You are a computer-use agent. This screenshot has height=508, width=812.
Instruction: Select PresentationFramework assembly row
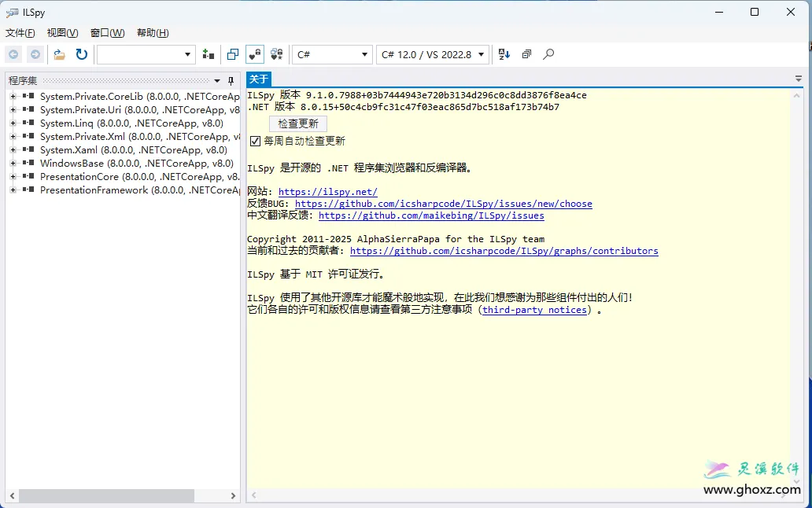[x=140, y=190]
